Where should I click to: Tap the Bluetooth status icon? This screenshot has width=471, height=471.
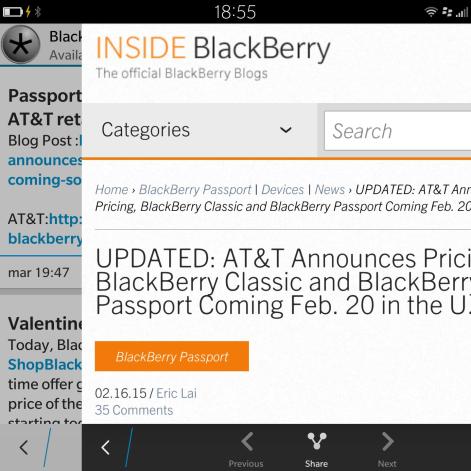38,12
